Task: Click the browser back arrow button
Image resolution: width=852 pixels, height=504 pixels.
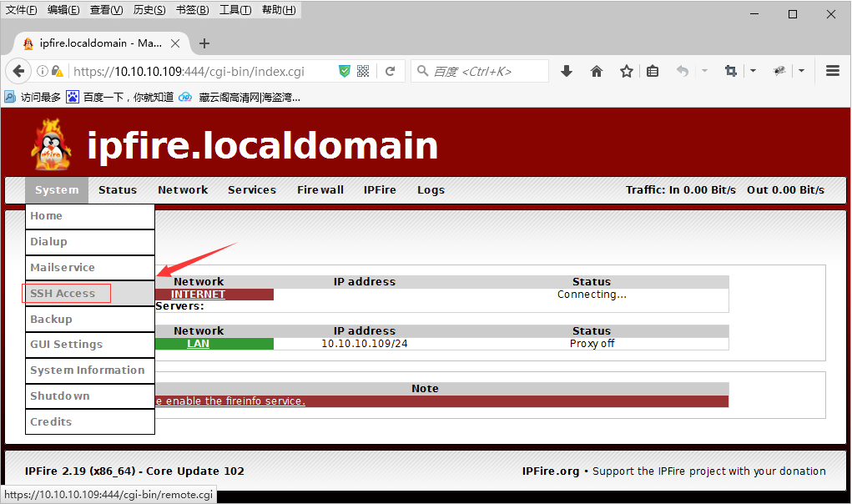Action: coord(18,71)
